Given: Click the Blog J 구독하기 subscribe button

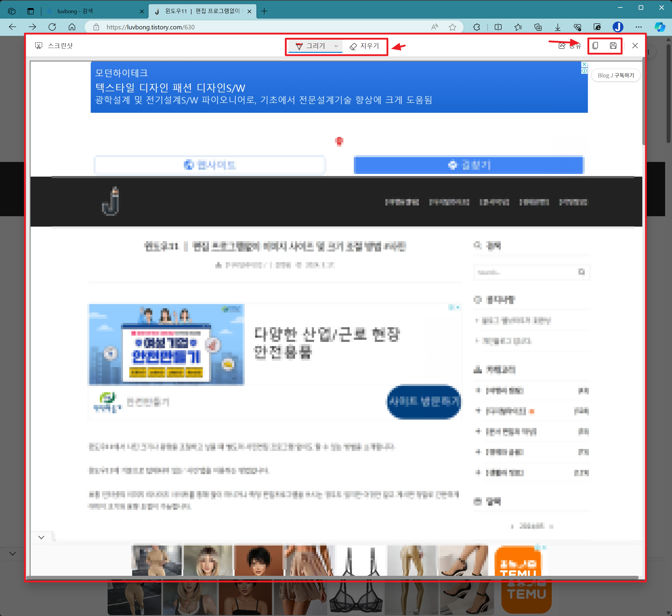Looking at the screenshot, I should 615,75.
